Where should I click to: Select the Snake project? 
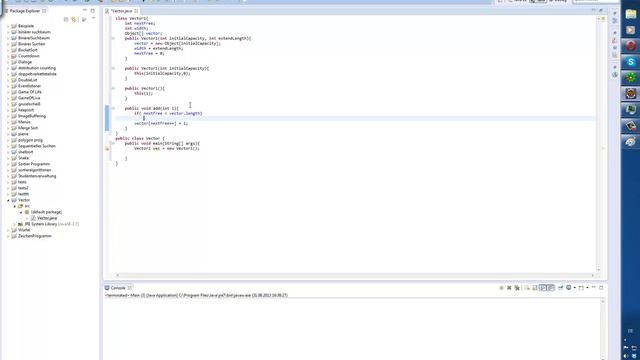[23, 158]
